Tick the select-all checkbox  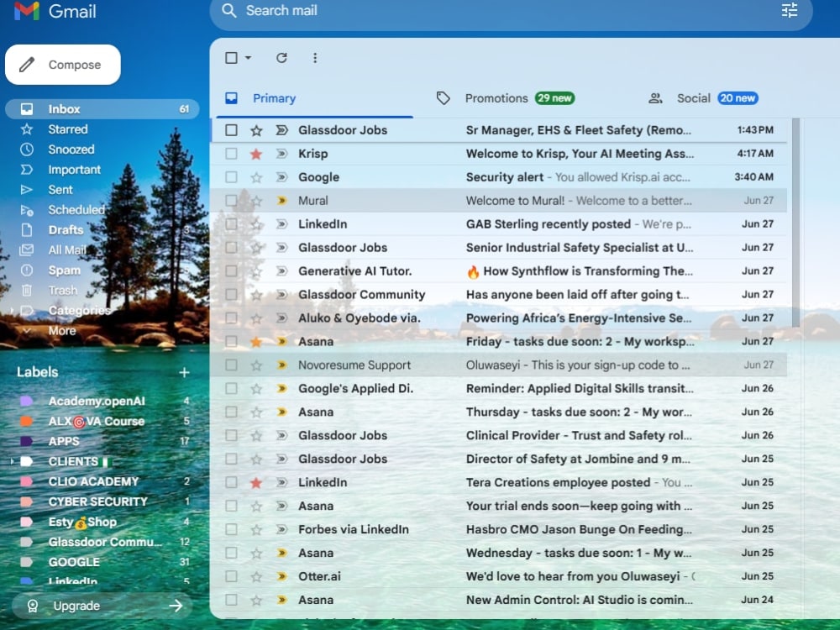pos(232,58)
